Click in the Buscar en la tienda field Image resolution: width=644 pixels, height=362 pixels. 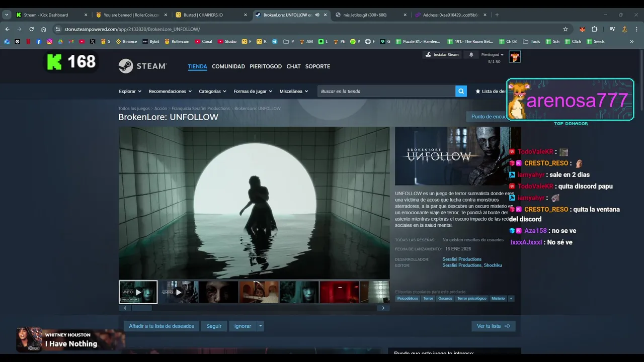386,91
